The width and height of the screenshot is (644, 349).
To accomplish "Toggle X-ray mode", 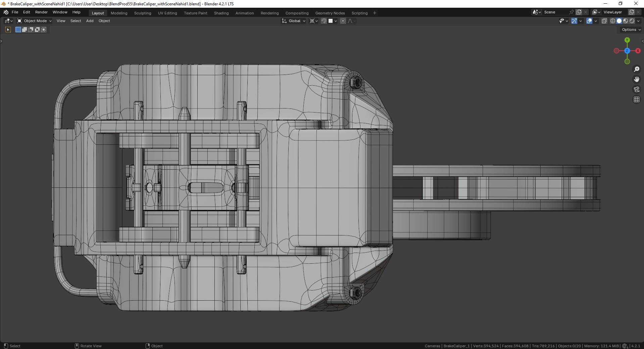I will [604, 21].
